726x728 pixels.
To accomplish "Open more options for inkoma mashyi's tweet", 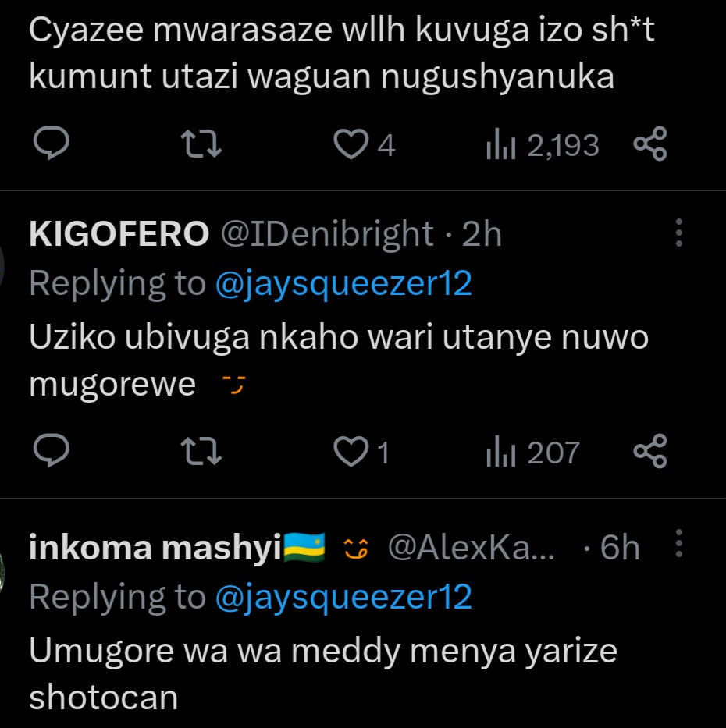I will coord(679,545).
